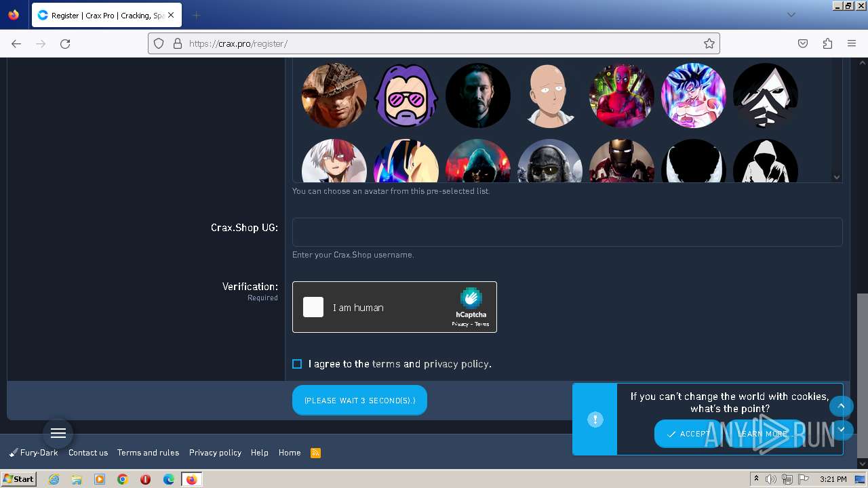This screenshot has width=868, height=488.
Task: Save to Pocket icon
Action: 803,43
